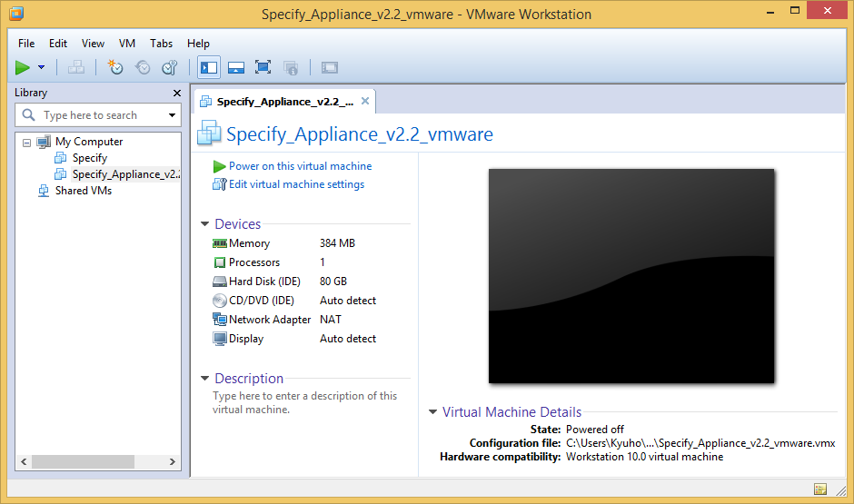Open the Edit menu
854x504 pixels.
58,44
